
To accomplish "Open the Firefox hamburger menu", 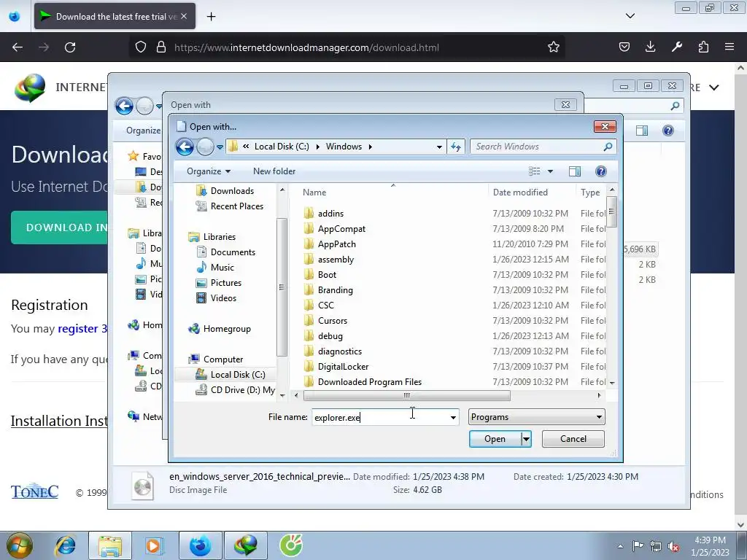I will 729,47.
